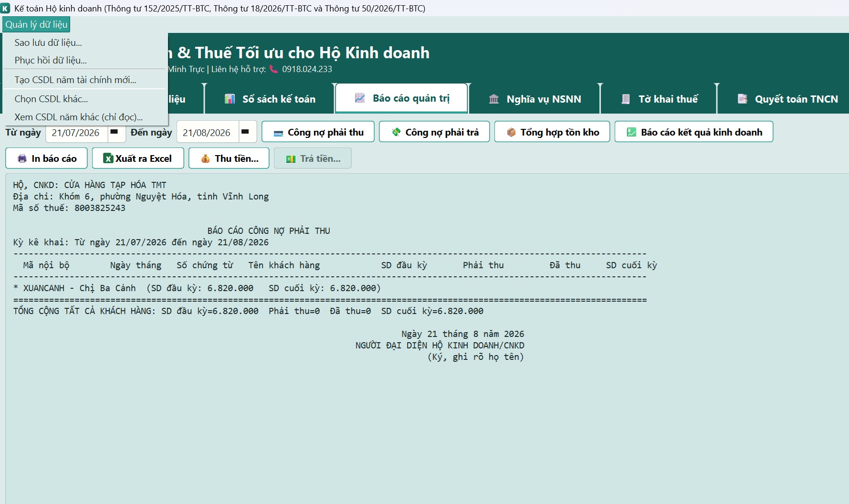Screen dimensions: 849x504
Task: Click the Phải thu column header
Action: coord(483,265)
